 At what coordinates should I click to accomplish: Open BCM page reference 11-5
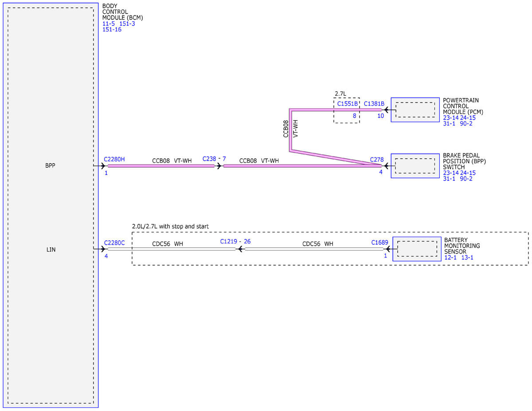tap(109, 23)
